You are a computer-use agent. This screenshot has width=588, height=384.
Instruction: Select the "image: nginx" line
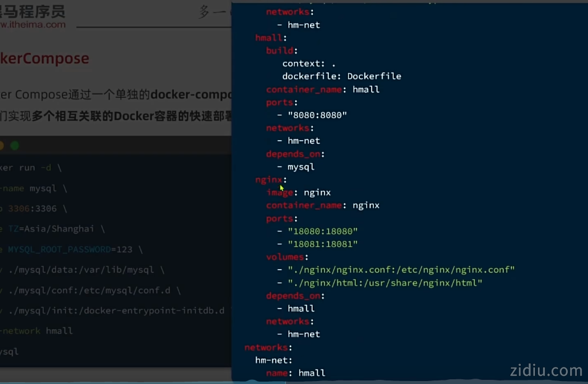298,193
